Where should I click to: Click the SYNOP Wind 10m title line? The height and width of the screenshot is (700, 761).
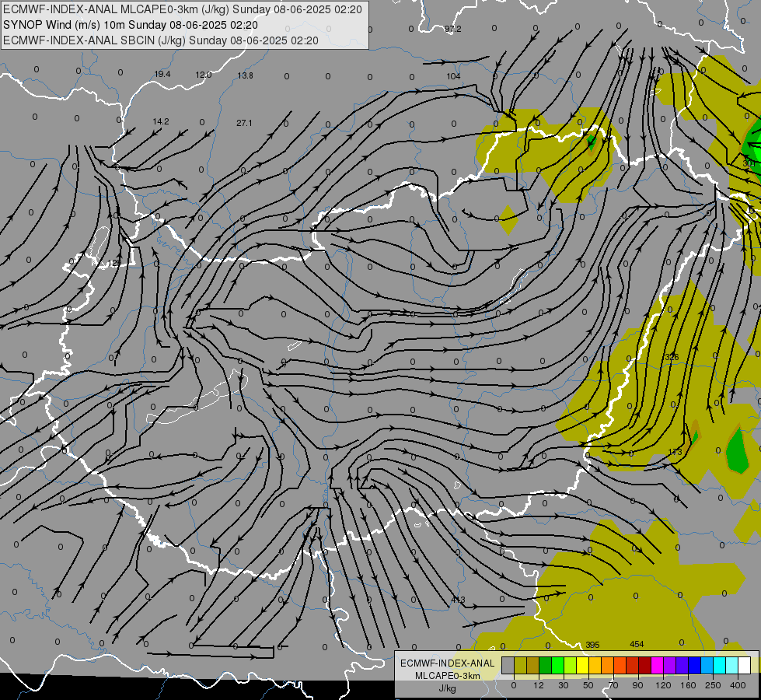click(131, 25)
